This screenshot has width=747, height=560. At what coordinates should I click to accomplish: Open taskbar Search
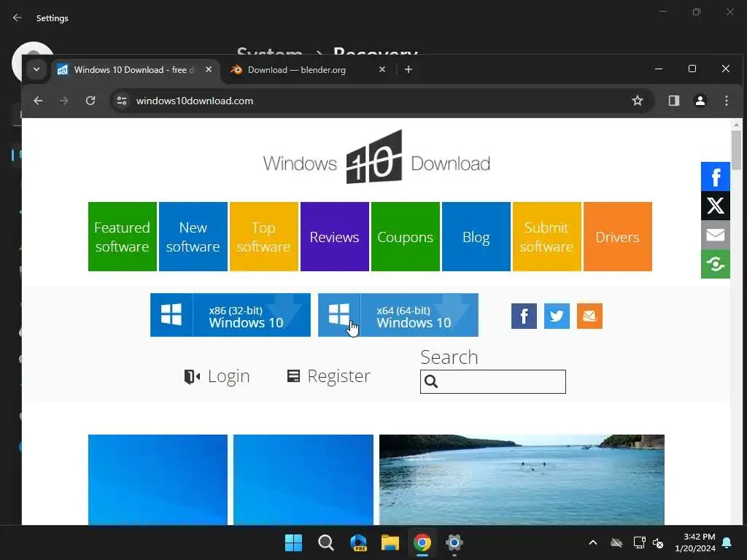pyautogui.click(x=326, y=542)
